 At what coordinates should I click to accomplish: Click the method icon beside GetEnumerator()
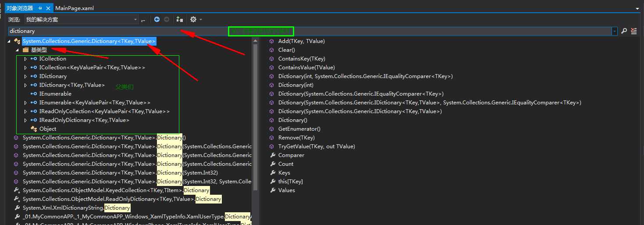tap(271, 129)
